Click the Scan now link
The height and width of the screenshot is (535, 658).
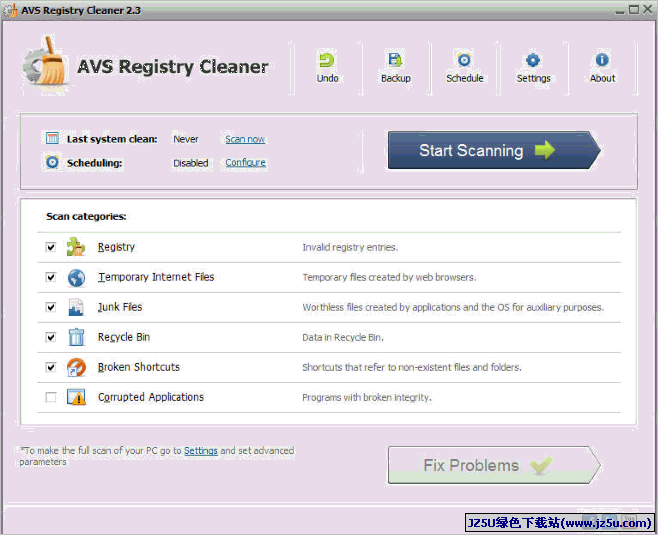245,139
